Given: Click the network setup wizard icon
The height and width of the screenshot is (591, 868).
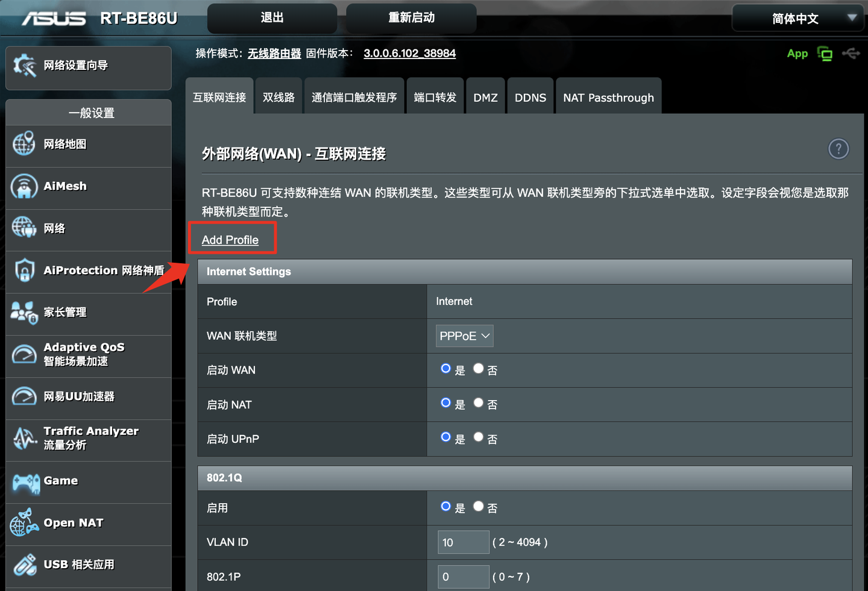Looking at the screenshot, I should [25, 66].
